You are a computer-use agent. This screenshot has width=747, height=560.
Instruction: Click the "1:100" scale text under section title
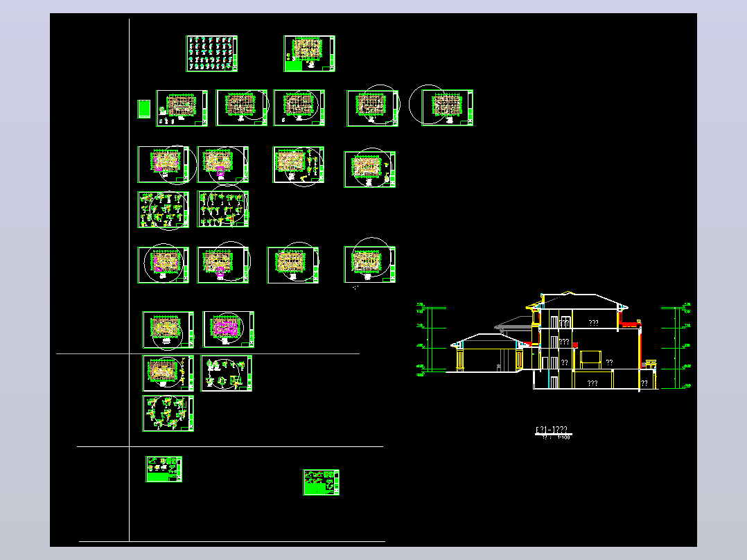[x=563, y=437]
